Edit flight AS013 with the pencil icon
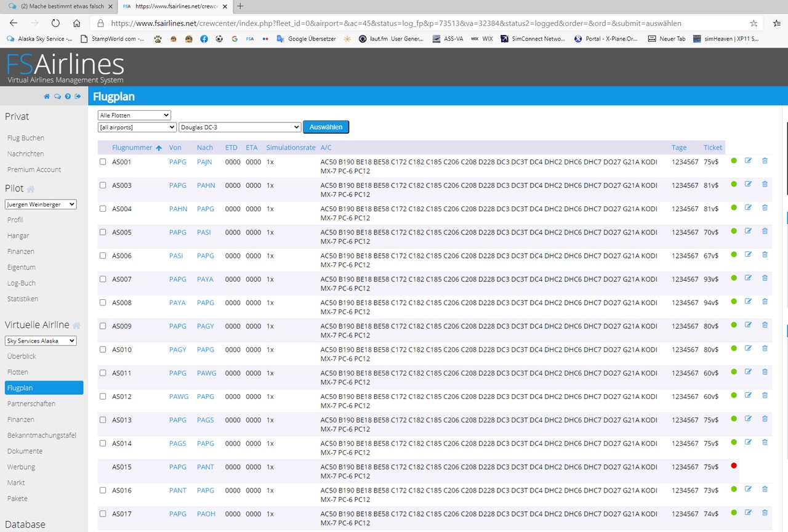This screenshot has height=532, width=788. pyautogui.click(x=749, y=419)
